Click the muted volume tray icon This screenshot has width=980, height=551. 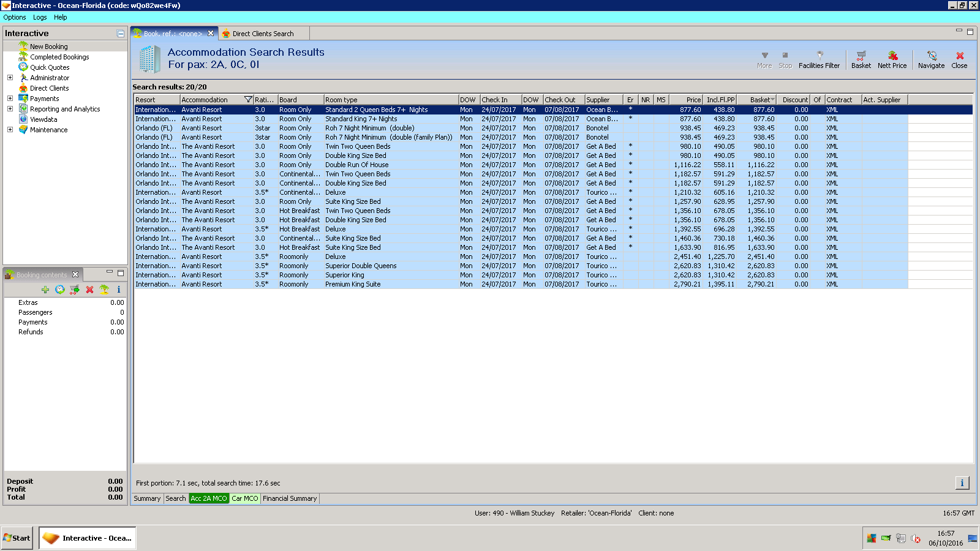tap(916, 539)
